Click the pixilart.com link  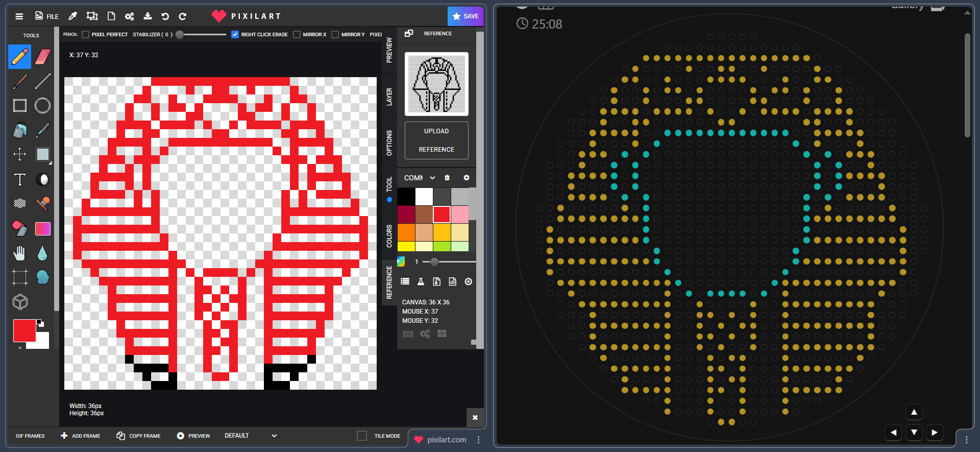(440, 439)
